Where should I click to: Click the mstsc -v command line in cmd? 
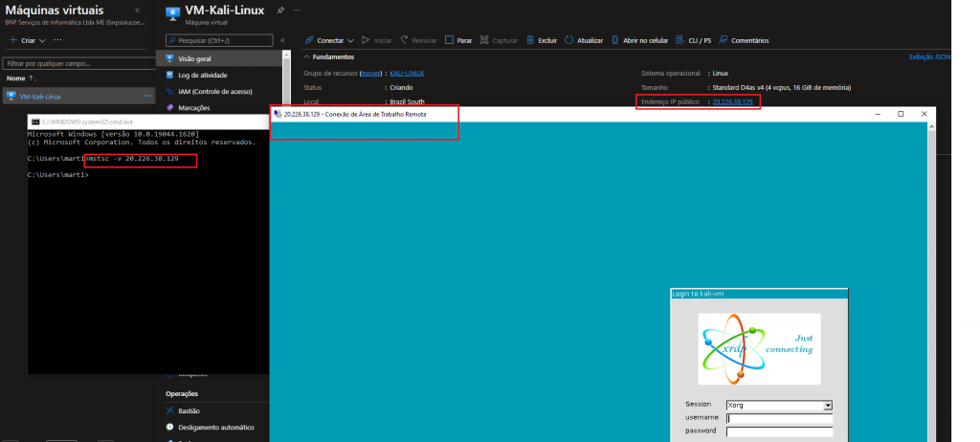pos(134,159)
